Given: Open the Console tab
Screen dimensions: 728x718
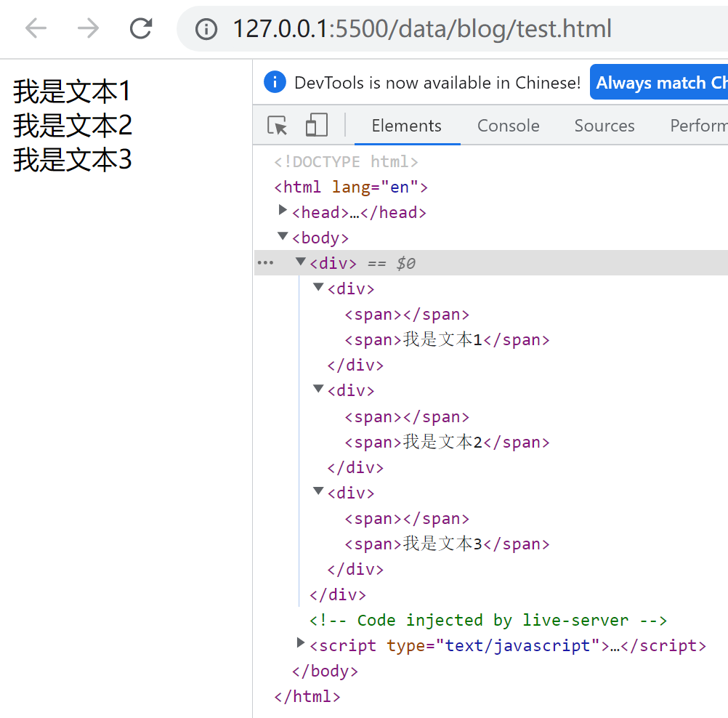Looking at the screenshot, I should pos(509,126).
